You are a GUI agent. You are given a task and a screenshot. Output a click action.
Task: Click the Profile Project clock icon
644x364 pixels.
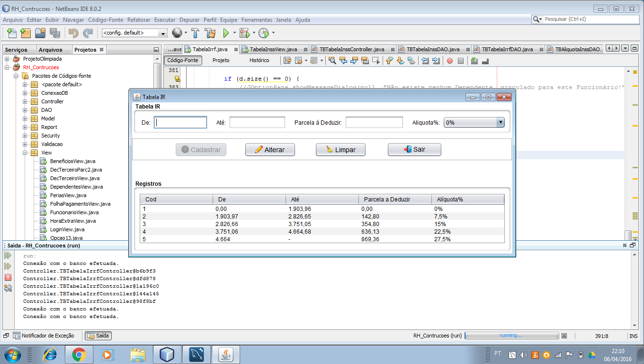263,33
